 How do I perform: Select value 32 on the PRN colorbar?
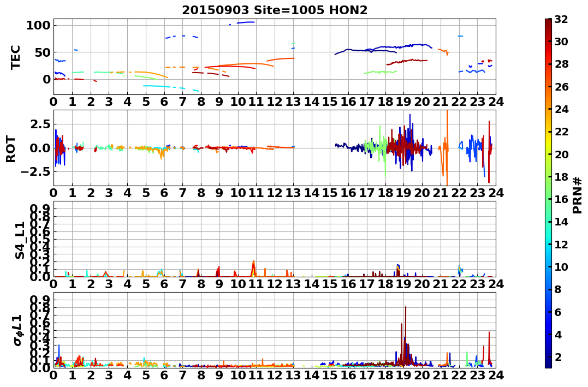(x=561, y=19)
